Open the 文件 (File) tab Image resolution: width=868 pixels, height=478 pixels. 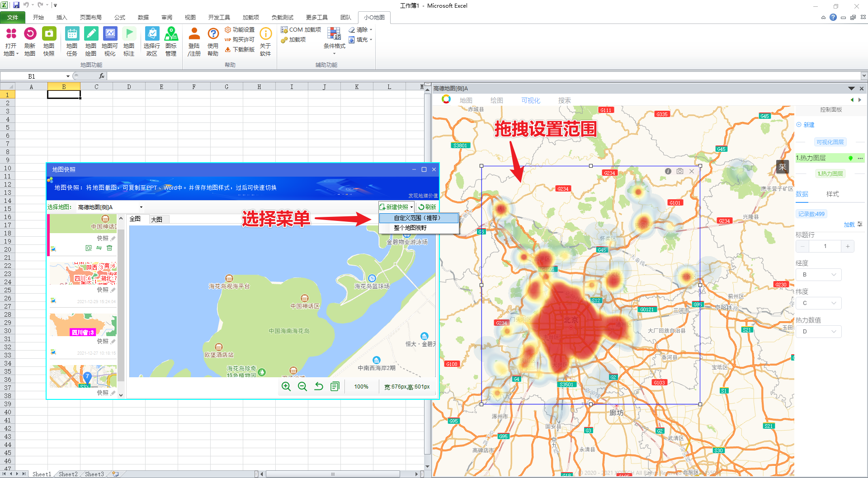(13, 18)
